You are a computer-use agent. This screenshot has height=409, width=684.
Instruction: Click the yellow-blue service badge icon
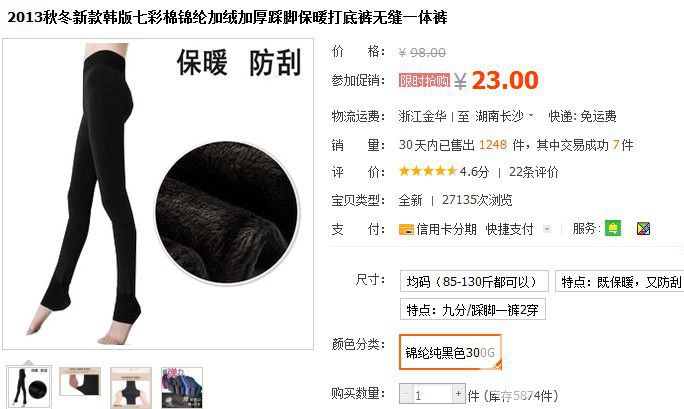[643, 228]
